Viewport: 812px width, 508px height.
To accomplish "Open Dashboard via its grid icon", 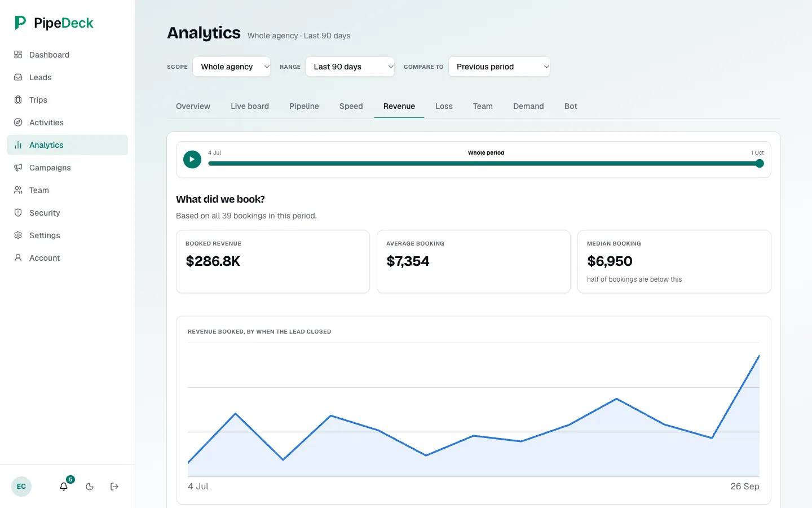I will 18,55.
